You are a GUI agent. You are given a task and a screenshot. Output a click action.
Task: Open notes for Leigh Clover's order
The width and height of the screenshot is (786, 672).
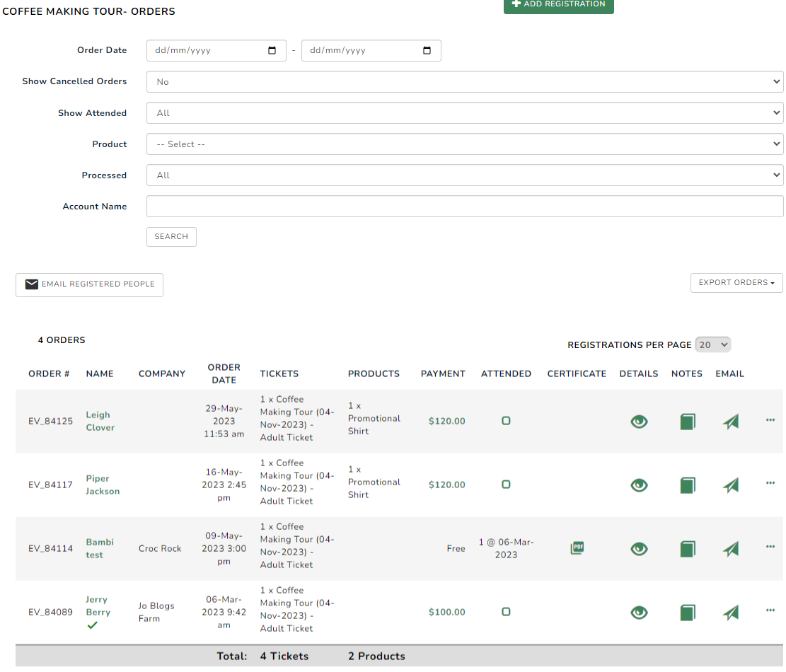coord(688,422)
